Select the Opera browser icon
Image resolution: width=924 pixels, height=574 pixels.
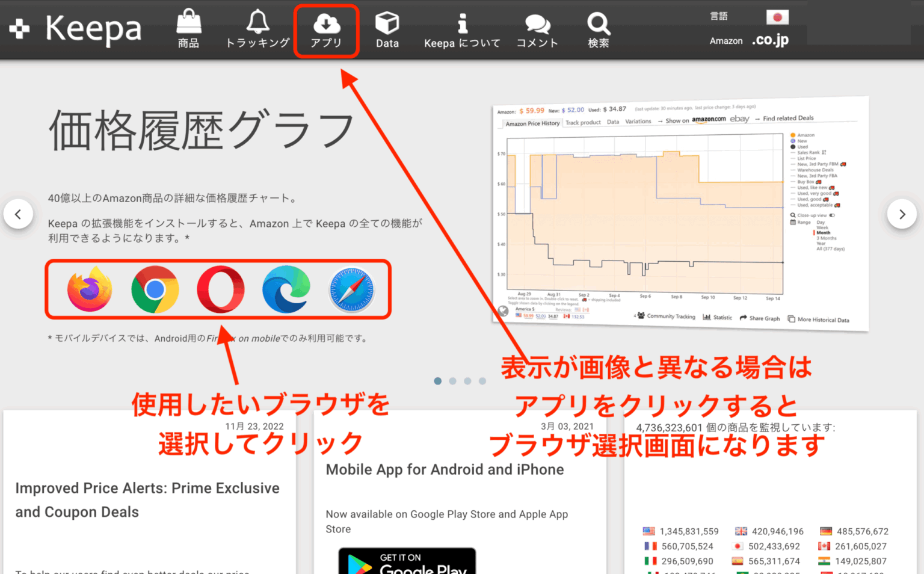pos(221,289)
